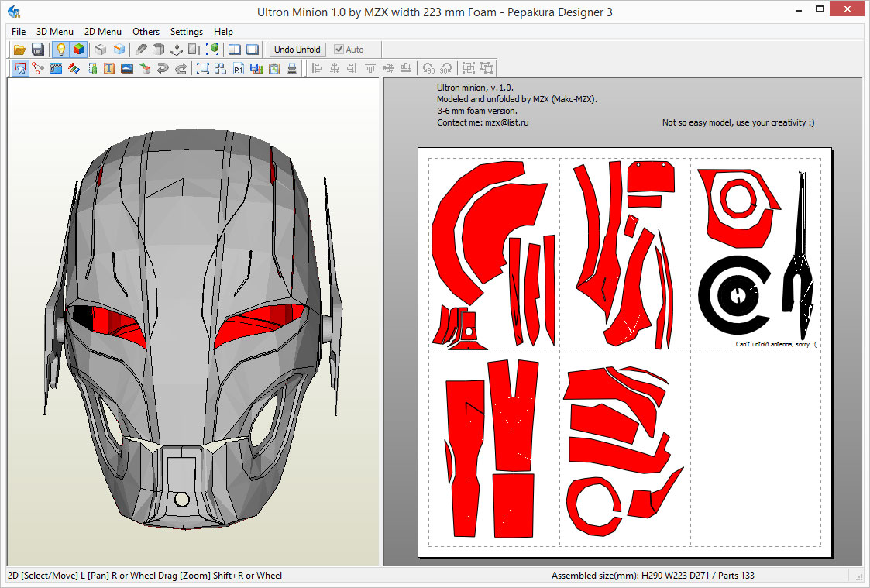
Task: Switch to the single wide-pane layout icon
Action: click(x=253, y=50)
